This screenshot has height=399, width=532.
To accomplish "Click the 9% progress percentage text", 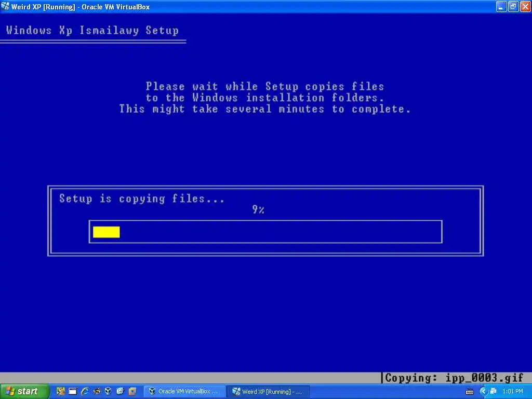I will (x=258, y=210).
